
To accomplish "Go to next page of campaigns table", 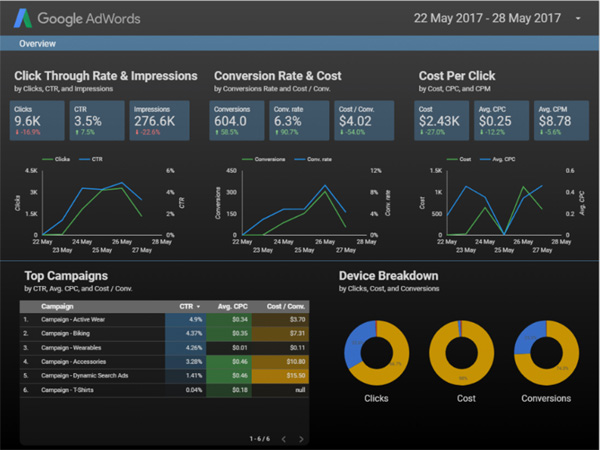I will [301, 439].
